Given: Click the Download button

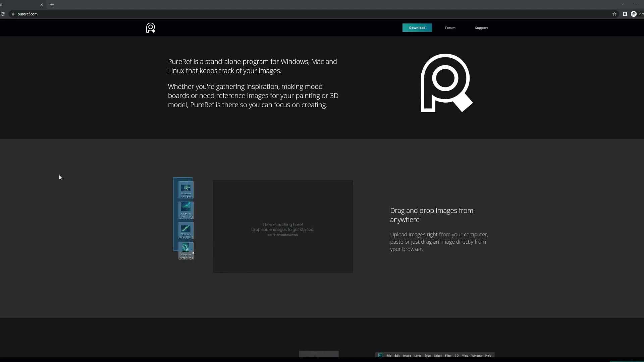Looking at the screenshot, I should point(417,28).
